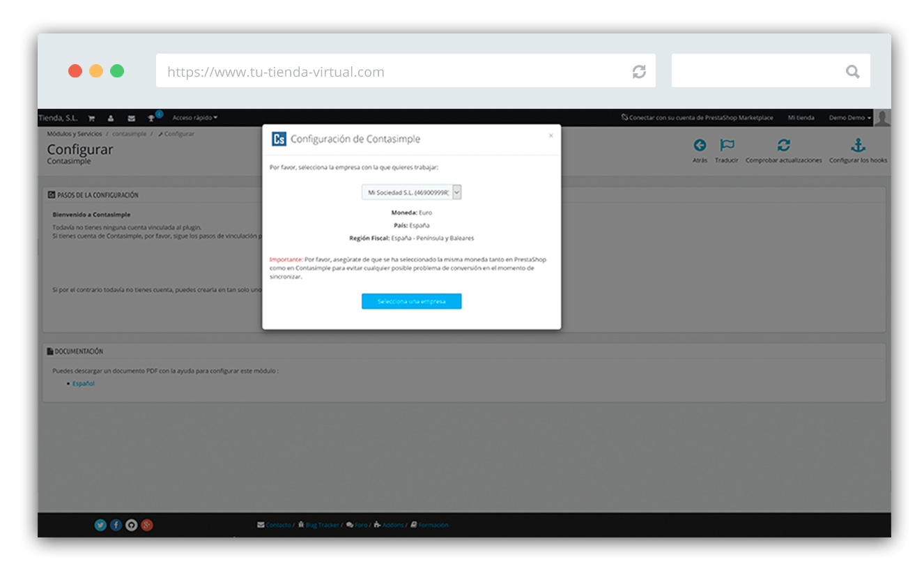The width and height of the screenshot is (924, 580).
Task: Click the browser search magnifier icon
Action: pos(852,72)
